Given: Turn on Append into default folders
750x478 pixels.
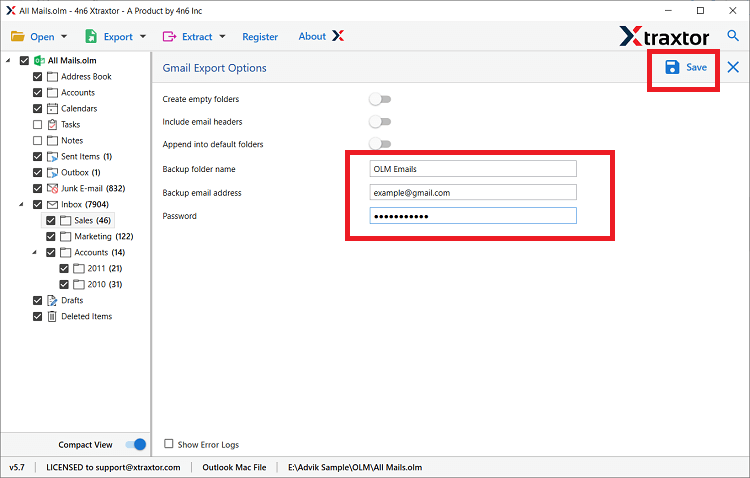Looking at the screenshot, I should pyautogui.click(x=380, y=144).
